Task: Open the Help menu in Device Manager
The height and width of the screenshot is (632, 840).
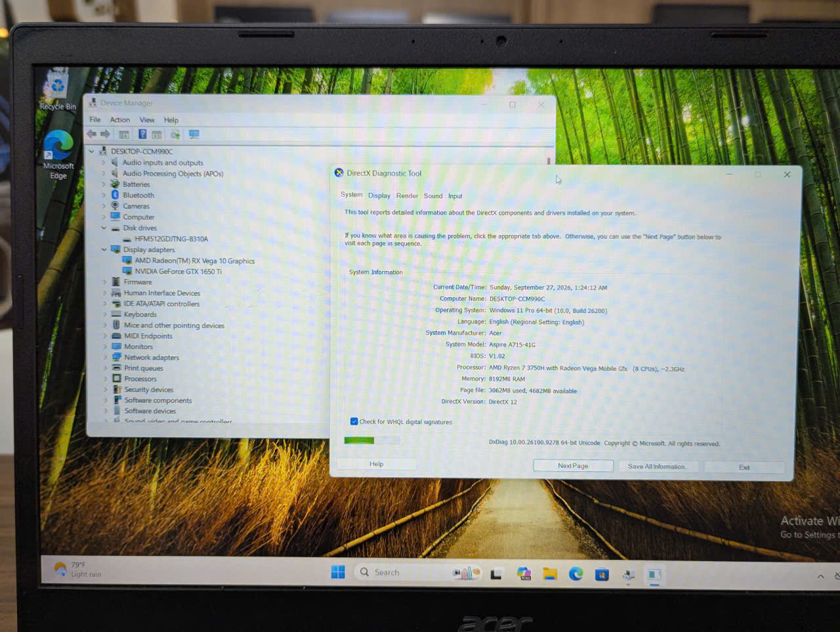Action: 171,120
